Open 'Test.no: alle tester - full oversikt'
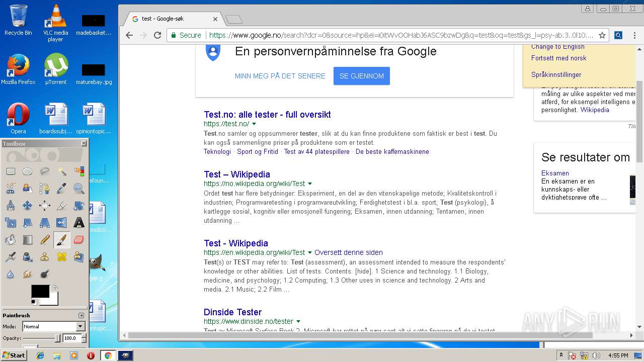The image size is (644, 362). click(x=267, y=115)
